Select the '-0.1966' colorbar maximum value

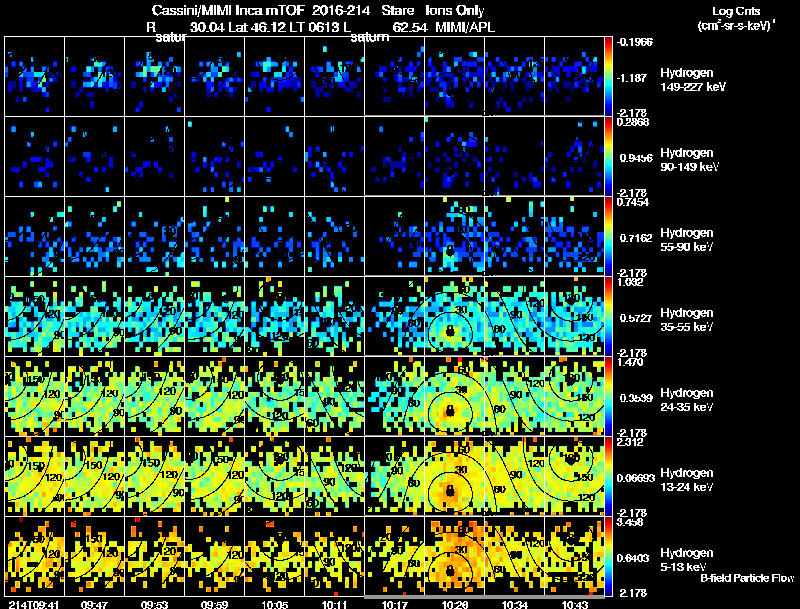[634, 42]
